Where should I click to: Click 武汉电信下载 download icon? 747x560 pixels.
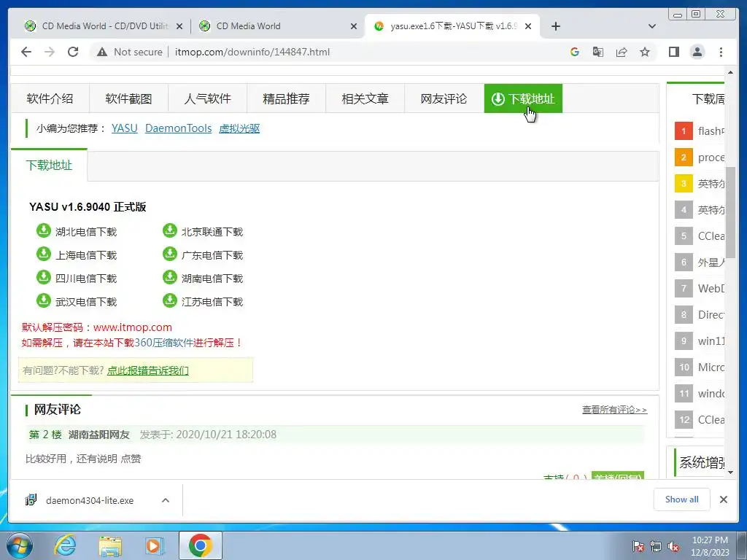43,300
